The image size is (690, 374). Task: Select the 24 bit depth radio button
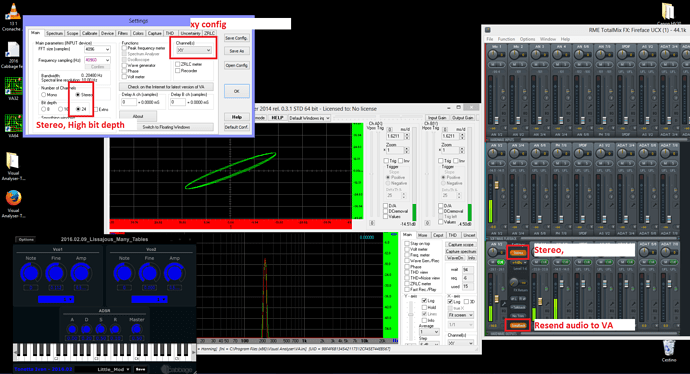pyautogui.click(x=78, y=109)
